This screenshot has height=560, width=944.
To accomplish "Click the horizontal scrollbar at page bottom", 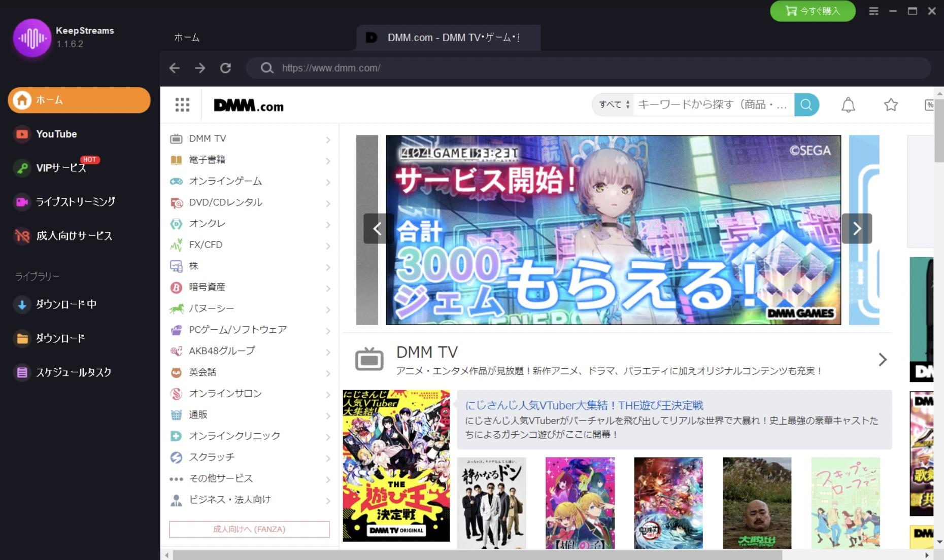I will coord(477,555).
